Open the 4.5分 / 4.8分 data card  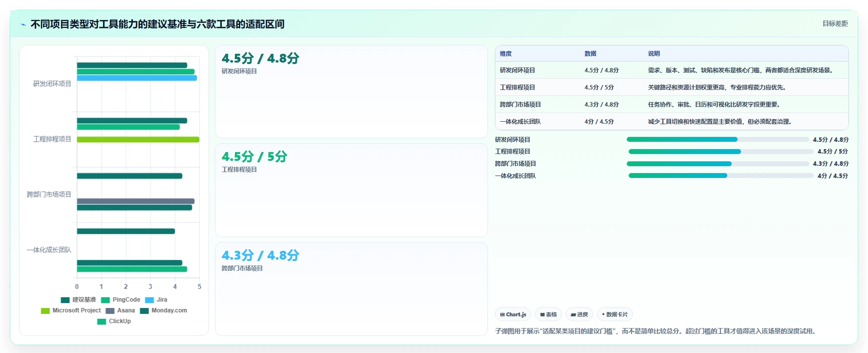point(351,91)
